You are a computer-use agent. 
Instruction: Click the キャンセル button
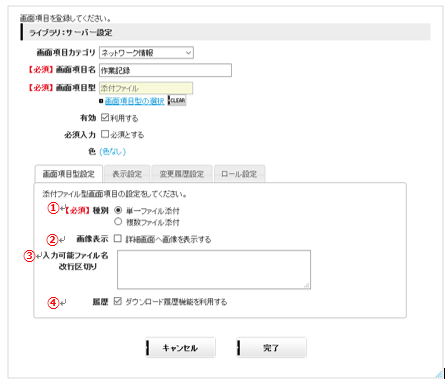[x=180, y=348]
